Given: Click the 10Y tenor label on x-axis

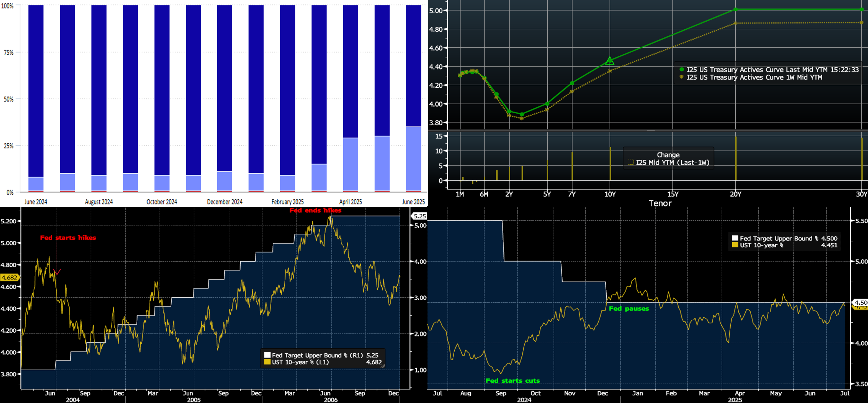Looking at the screenshot, I should pos(610,194).
